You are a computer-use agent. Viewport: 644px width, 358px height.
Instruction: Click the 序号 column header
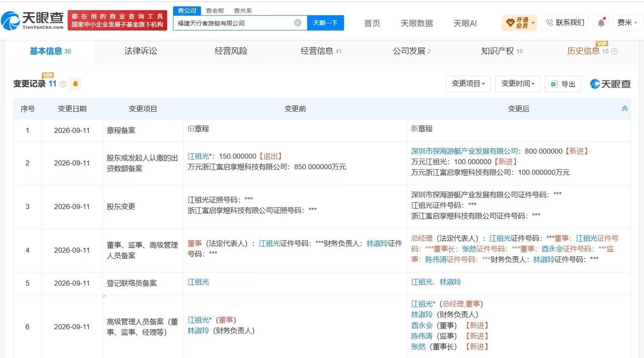tap(28, 109)
